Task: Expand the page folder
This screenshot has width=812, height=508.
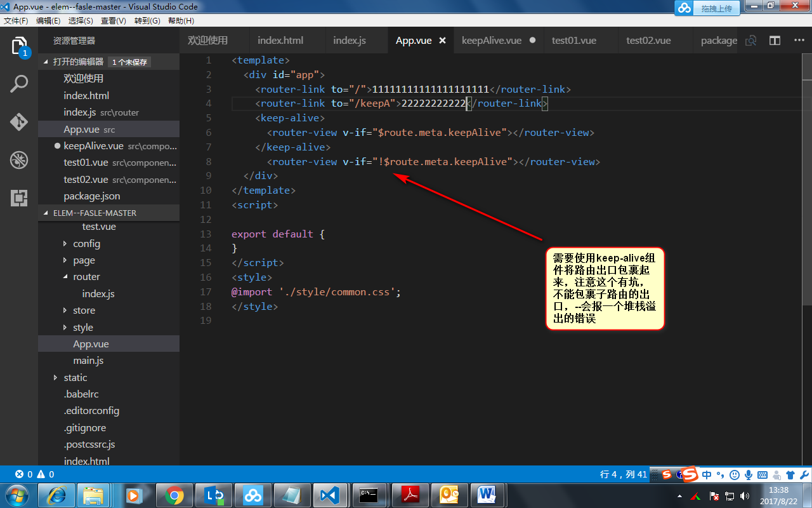Action: [x=65, y=260]
